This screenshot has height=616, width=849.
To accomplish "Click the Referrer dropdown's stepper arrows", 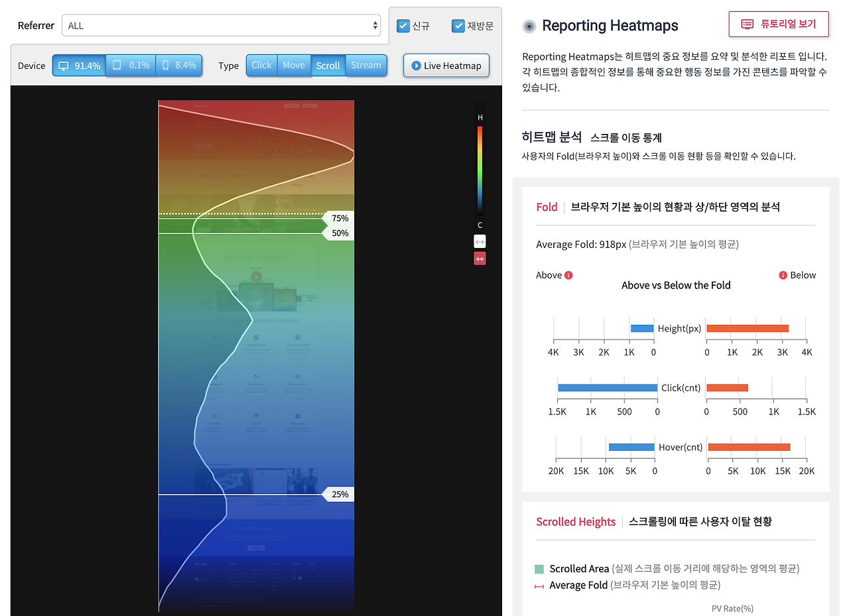I will [376, 26].
